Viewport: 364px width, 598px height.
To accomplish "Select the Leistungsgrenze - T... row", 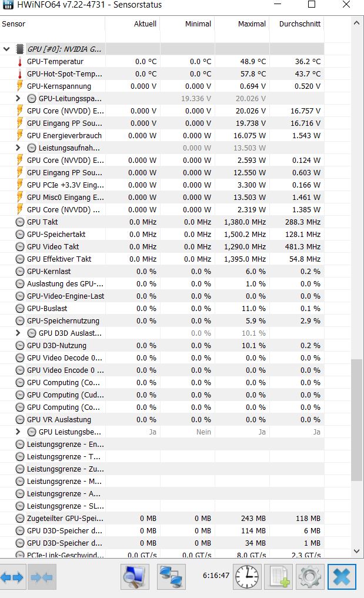I will [x=162, y=456].
